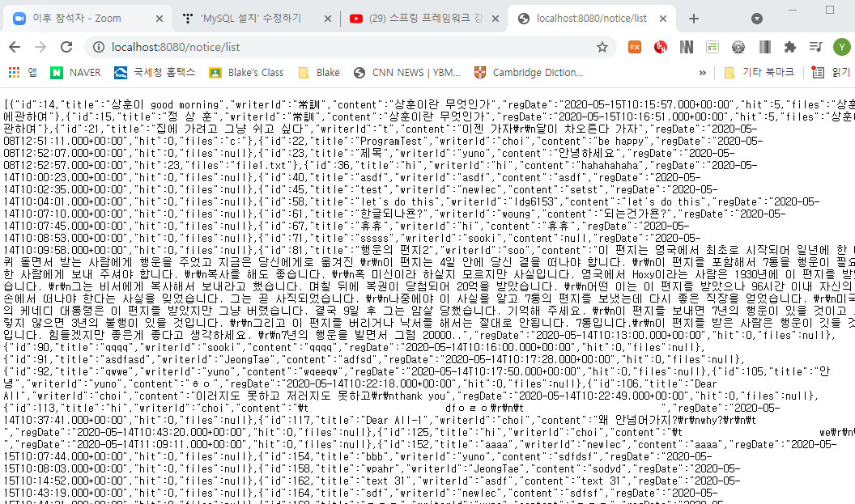Click the gray gear extension icon

pos(738,48)
